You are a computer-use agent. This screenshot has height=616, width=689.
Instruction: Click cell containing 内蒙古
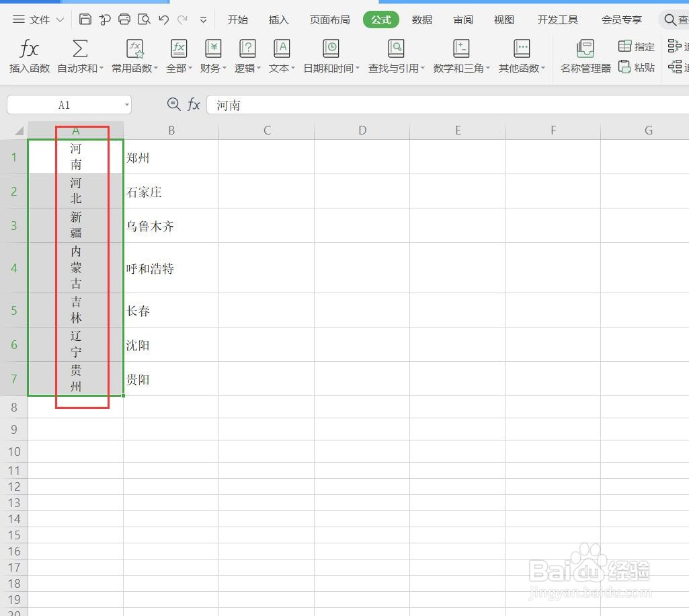point(75,268)
